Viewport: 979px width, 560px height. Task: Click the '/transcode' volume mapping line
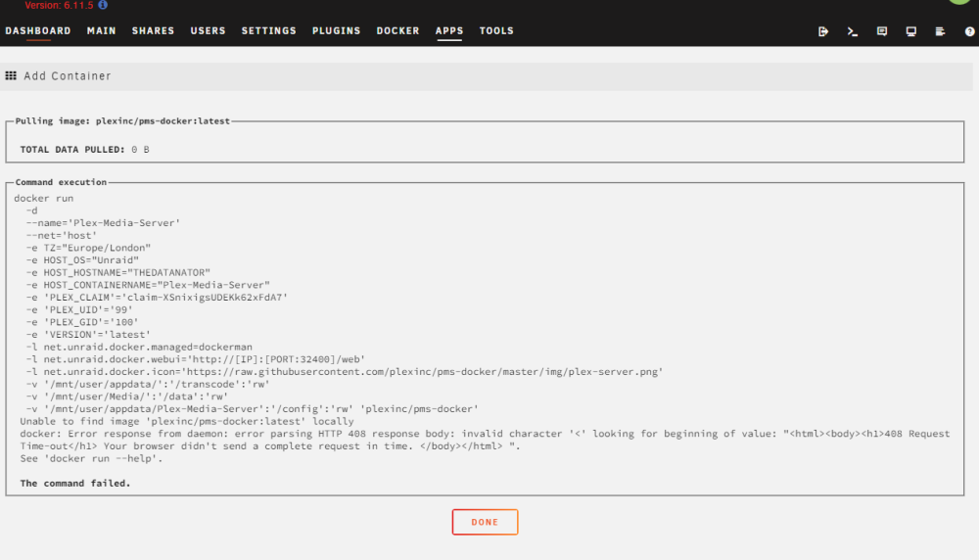148,384
